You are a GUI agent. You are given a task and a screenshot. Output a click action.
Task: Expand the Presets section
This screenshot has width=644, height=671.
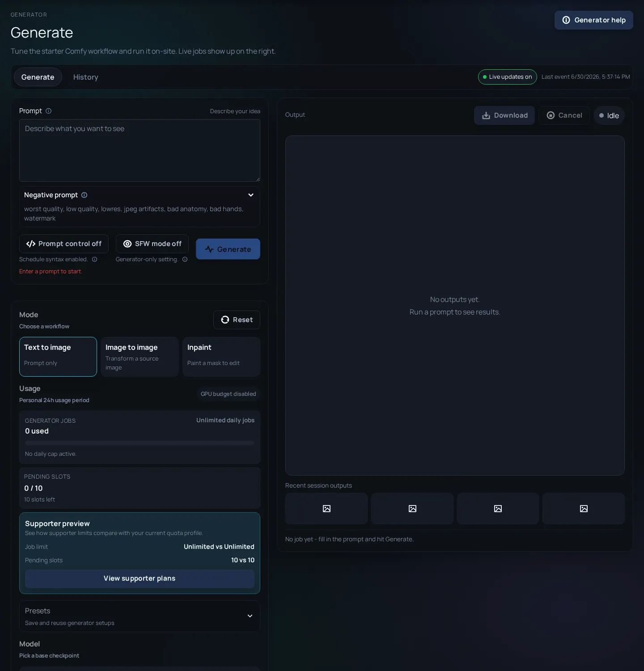(140, 616)
